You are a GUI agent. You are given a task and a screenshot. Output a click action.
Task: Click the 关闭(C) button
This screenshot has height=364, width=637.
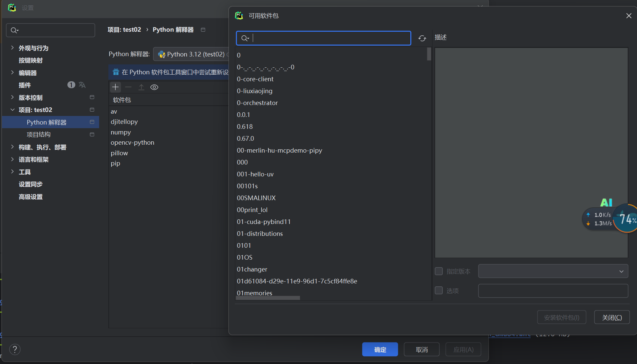(612, 317)
